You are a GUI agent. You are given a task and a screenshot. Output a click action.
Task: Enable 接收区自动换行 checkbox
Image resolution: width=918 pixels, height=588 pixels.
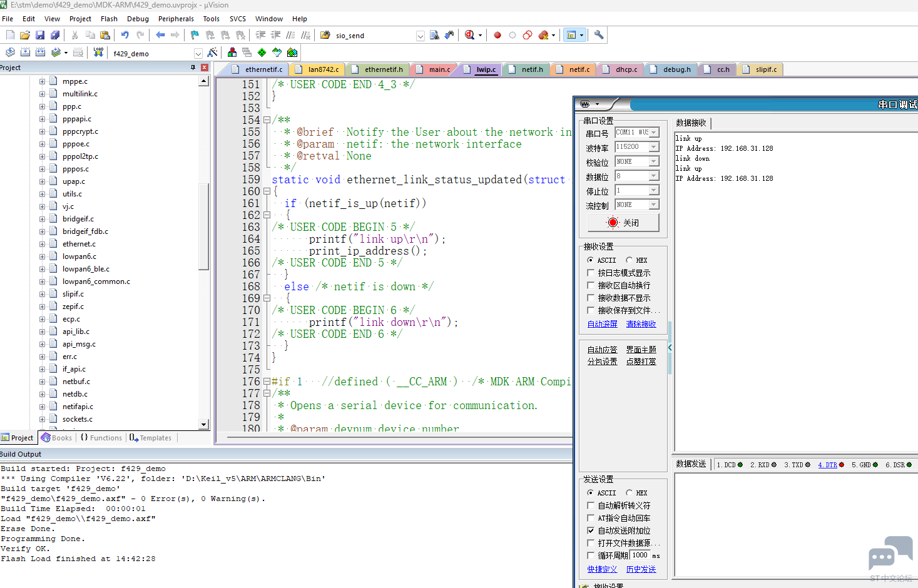(591, 285)
